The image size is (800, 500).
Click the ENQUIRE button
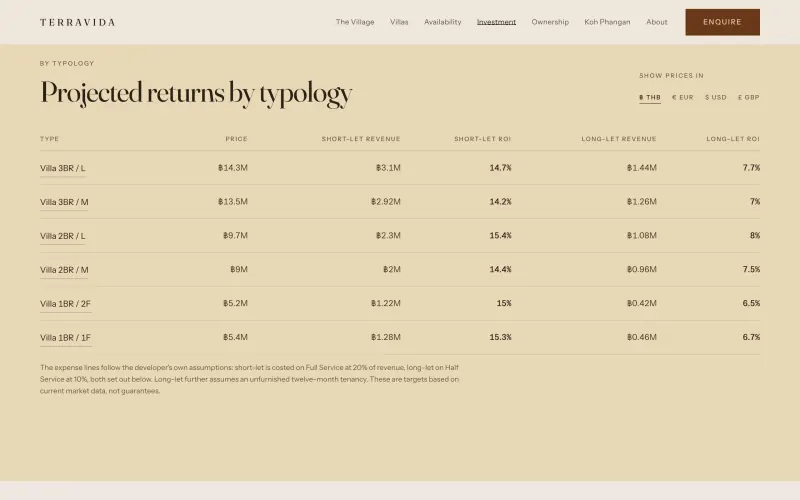click(x=722, y=22)
